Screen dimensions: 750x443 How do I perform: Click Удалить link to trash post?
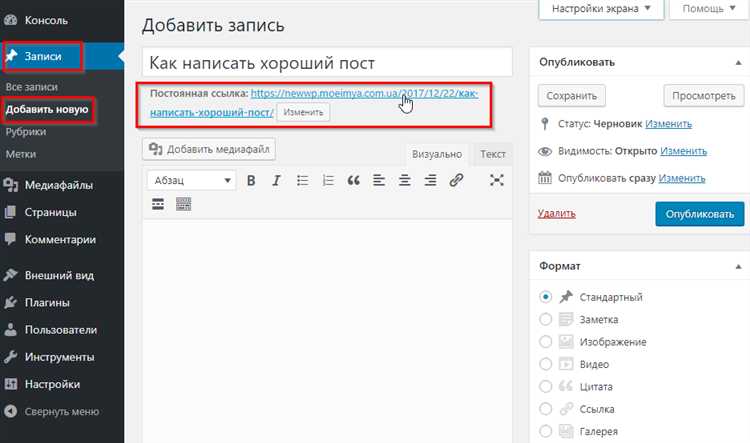(x=556, y=213)
